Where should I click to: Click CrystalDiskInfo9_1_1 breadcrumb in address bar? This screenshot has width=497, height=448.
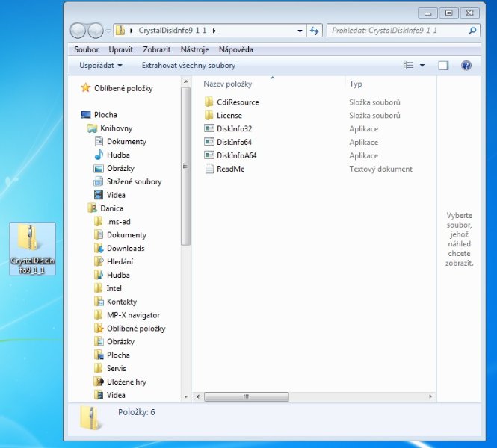tap(173, 31)
